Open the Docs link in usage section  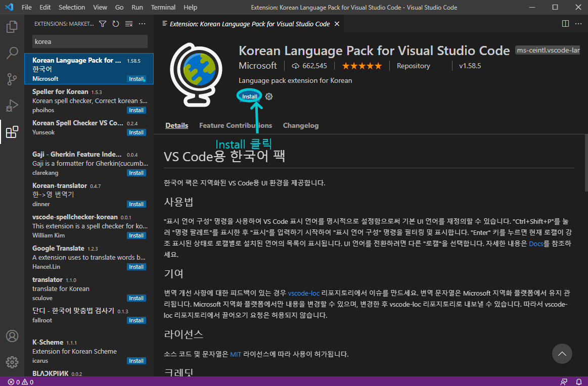coord(536,244)
